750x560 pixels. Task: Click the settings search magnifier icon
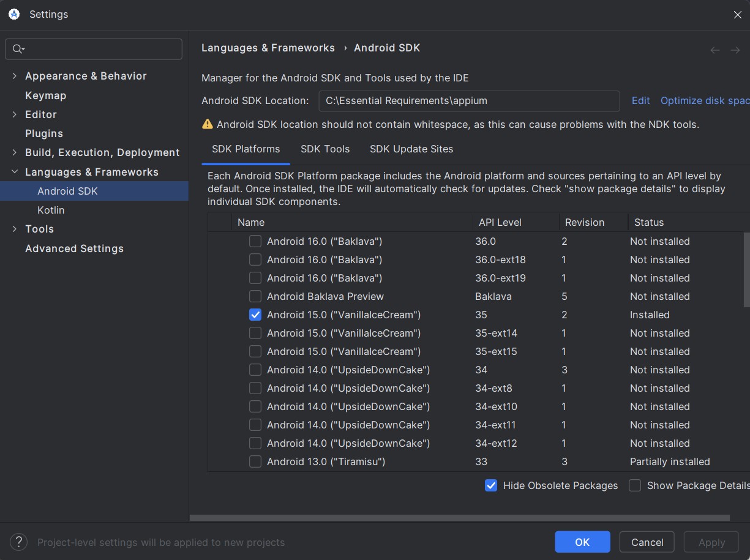(18, 50)
